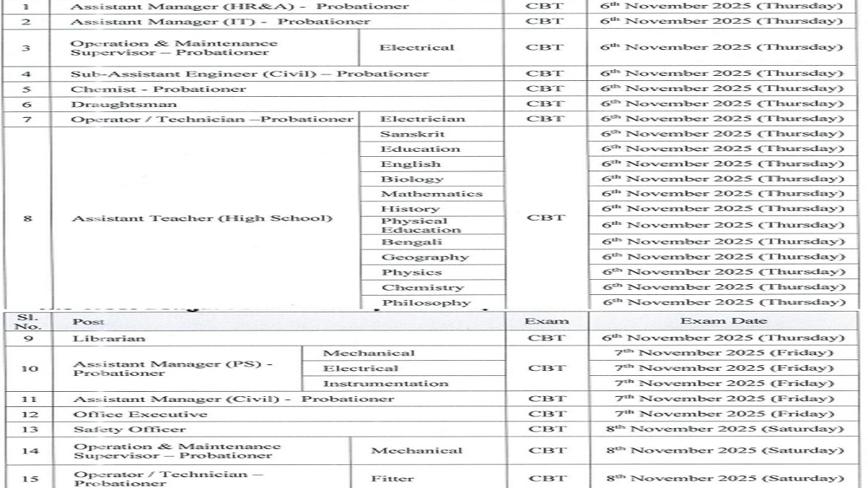Select the Assistant Manager (IT) Probationer row
The width and height of the screenshot is (868, 488).
[x=220, y=22]
